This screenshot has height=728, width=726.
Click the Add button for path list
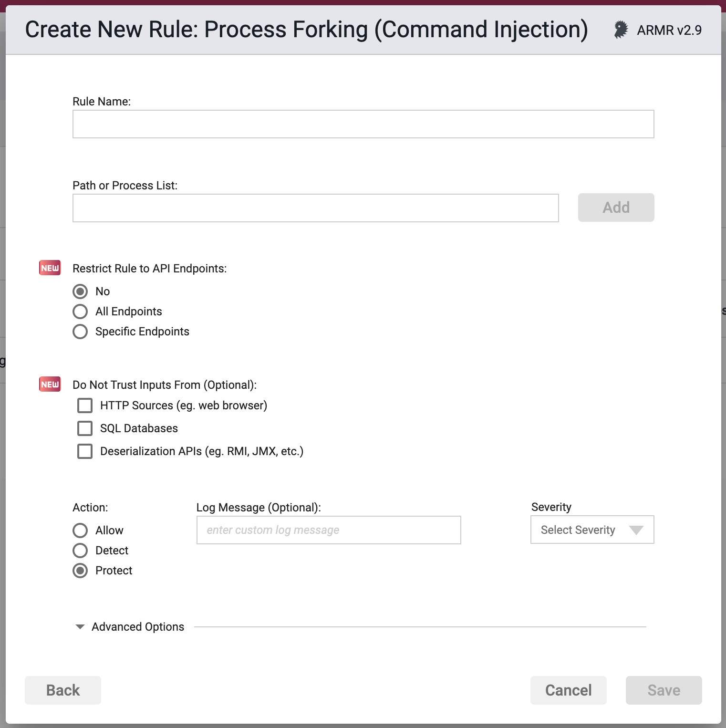[x=616, y=208]
